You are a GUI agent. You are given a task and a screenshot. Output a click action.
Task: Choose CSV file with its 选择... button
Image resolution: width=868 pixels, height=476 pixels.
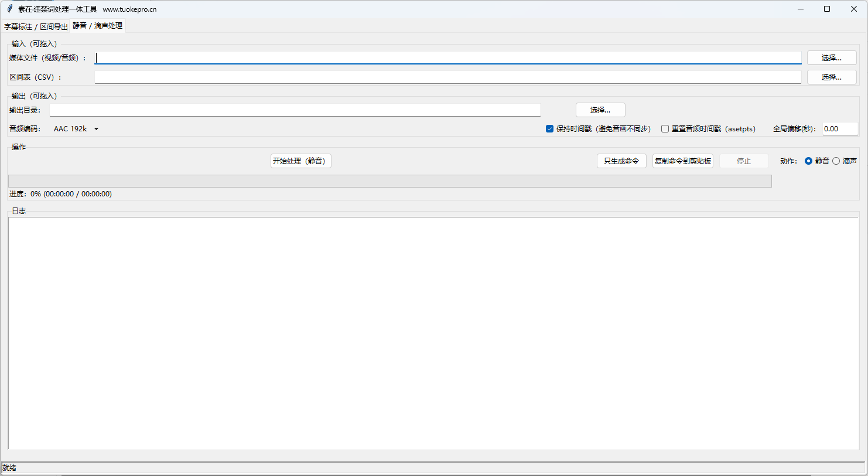pyautogui.click(x=832, y=77)
